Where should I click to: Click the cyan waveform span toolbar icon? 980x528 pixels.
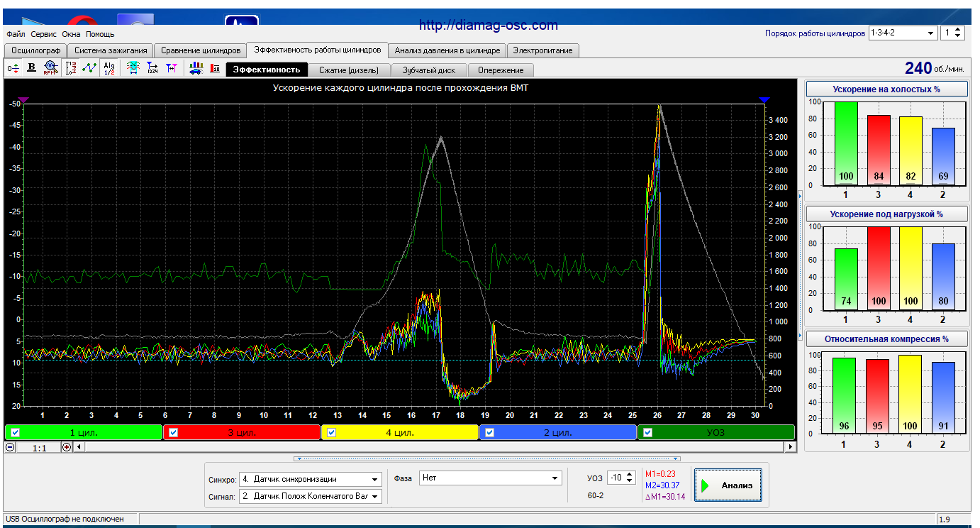click(x=133, y=68)
